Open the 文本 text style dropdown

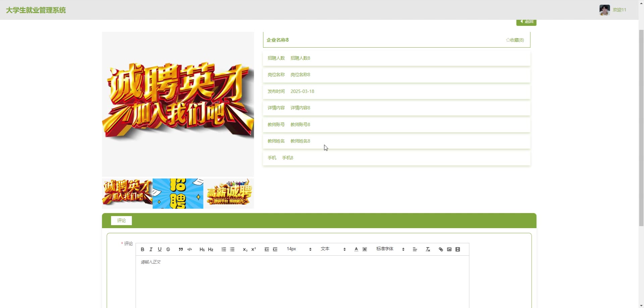tap(333, 249)
